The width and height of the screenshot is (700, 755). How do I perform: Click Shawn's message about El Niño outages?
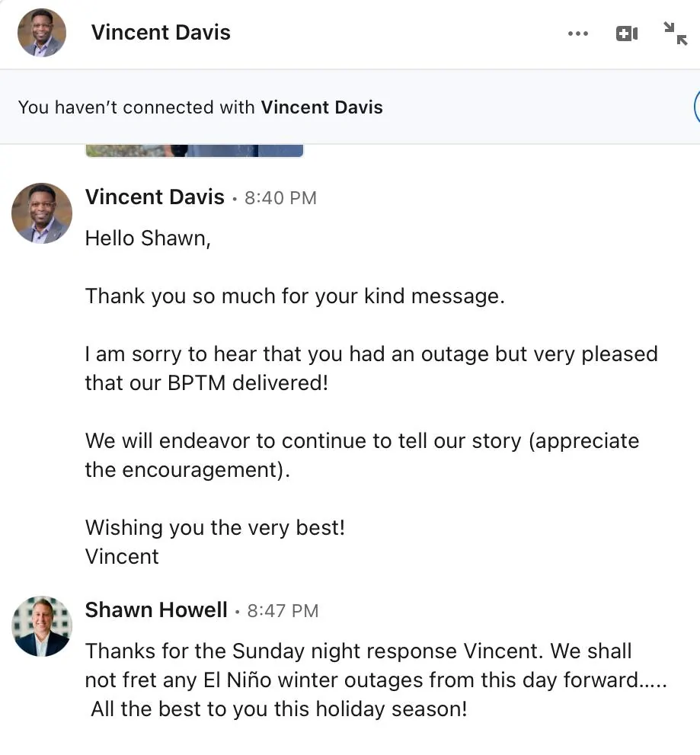[375, 680]
